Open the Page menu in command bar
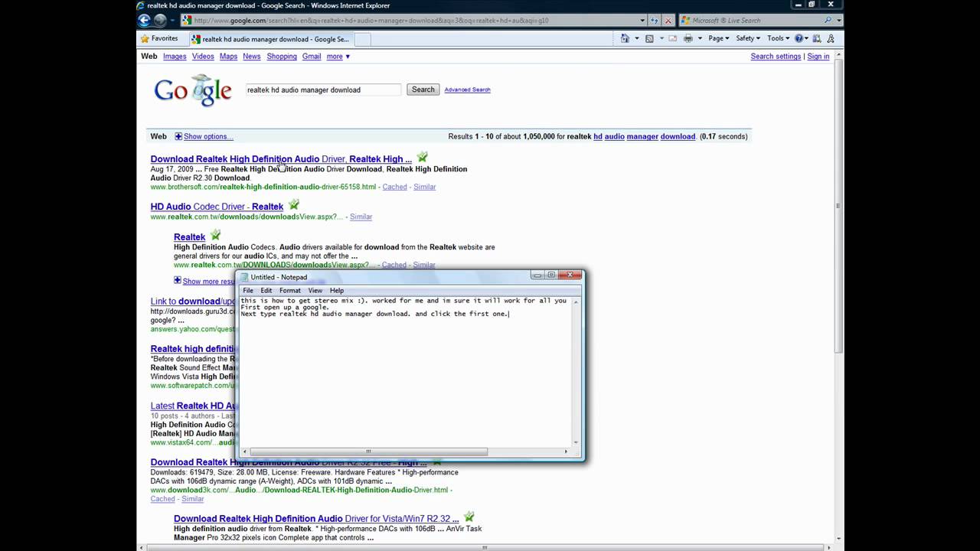The height and width of the screenshot is (551, 980). pyautogui.click(x=719, y=38)
